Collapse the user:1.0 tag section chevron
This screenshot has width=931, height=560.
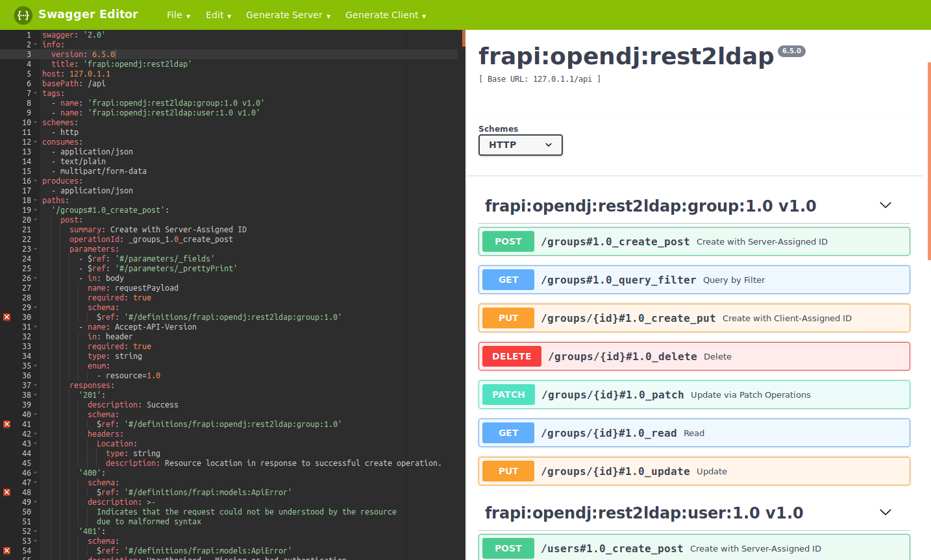click(x=885, y=512)
